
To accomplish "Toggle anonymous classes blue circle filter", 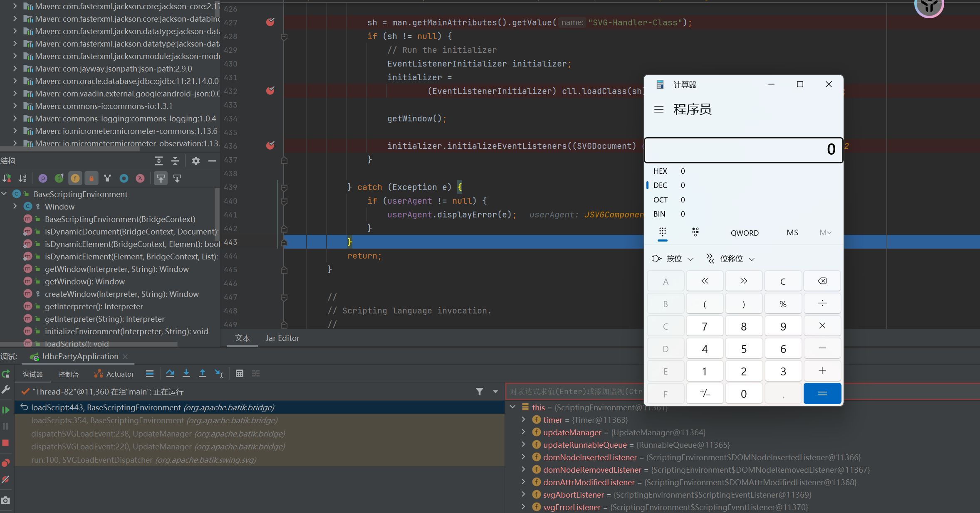I will pyautogui.click(x=124, y=178).
